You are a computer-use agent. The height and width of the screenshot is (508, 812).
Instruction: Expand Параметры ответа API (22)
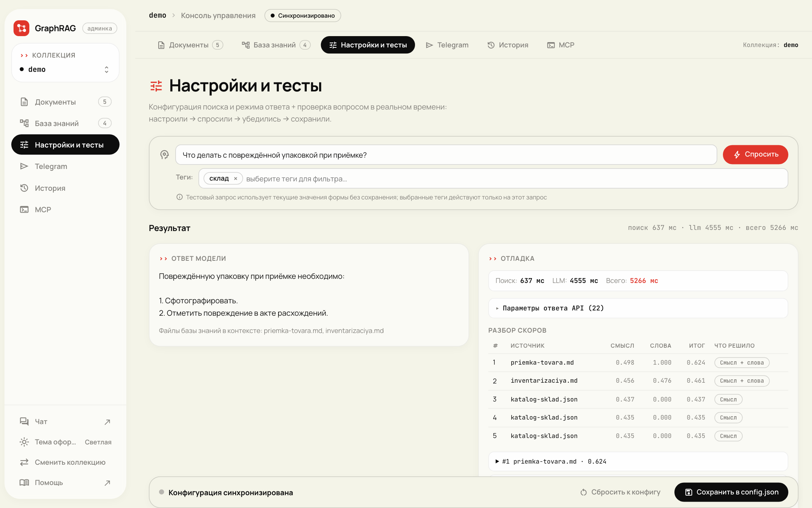[638, 308]
